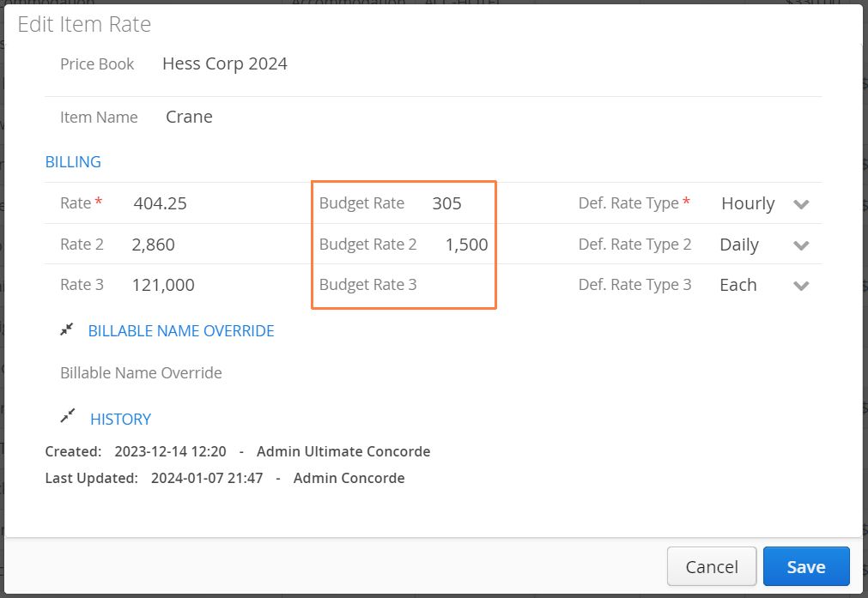Focus the empty Budget Rate 3 field
868x598 pixels.
(x=456, y=285)
